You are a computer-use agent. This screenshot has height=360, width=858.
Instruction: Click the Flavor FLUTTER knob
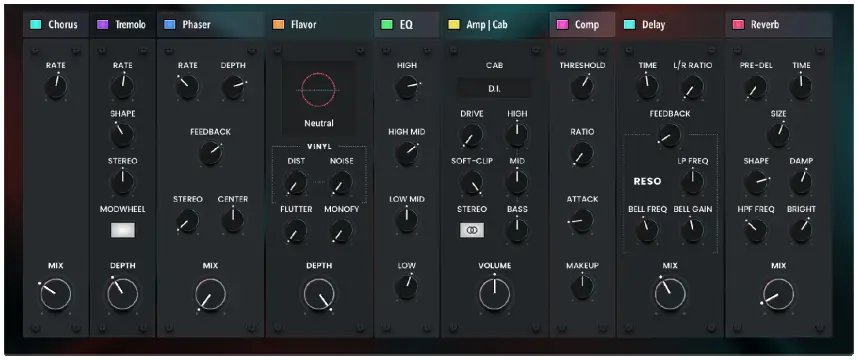296,231
